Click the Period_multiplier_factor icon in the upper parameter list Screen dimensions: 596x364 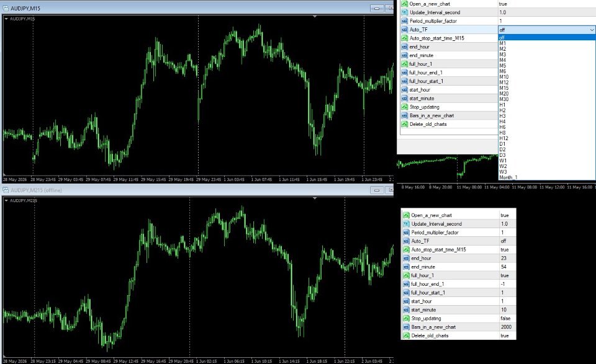[404, 21]
